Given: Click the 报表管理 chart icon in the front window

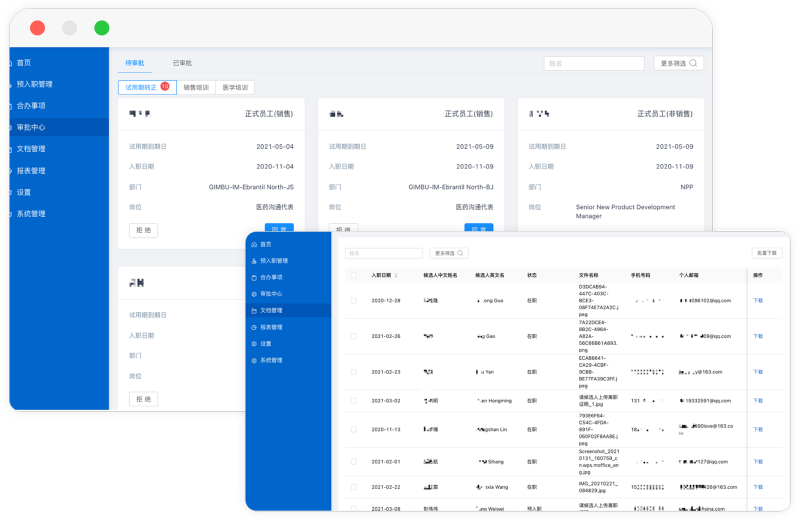Looking at the screenshot, I should tap(254, 327).
